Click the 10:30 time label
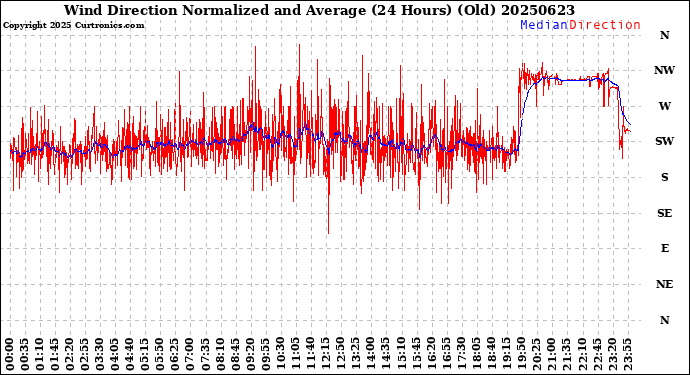This screenshot has height=375, width=690. [280, 354]
